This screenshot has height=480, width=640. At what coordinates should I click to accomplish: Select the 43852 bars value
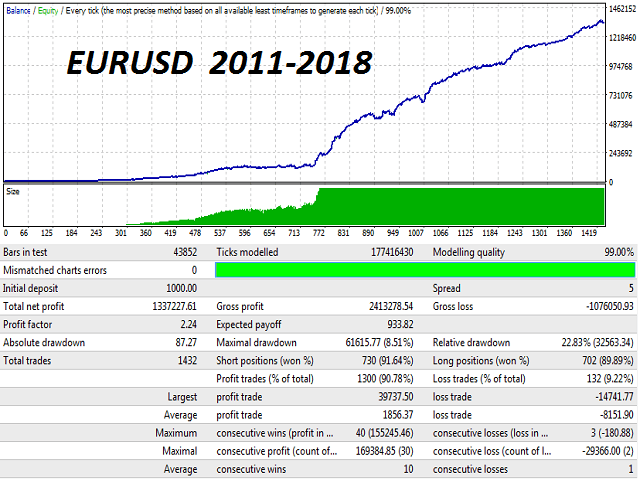tap(185, 252)
